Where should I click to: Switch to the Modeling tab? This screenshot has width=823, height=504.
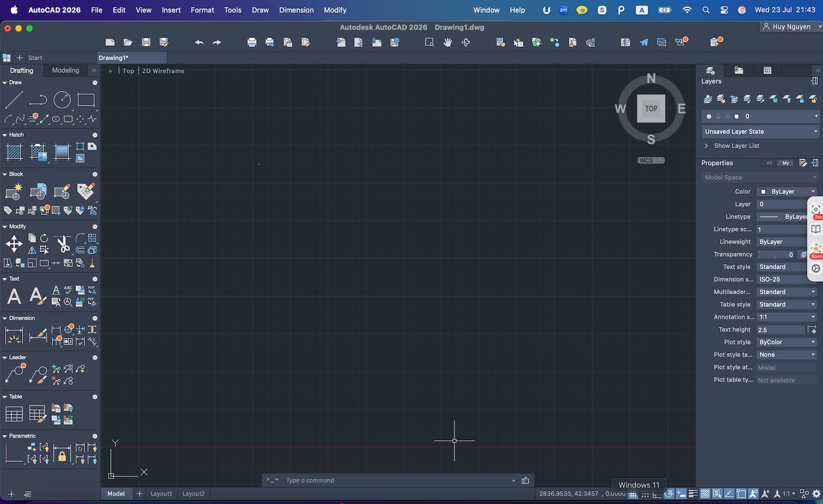tap(65, 70)
